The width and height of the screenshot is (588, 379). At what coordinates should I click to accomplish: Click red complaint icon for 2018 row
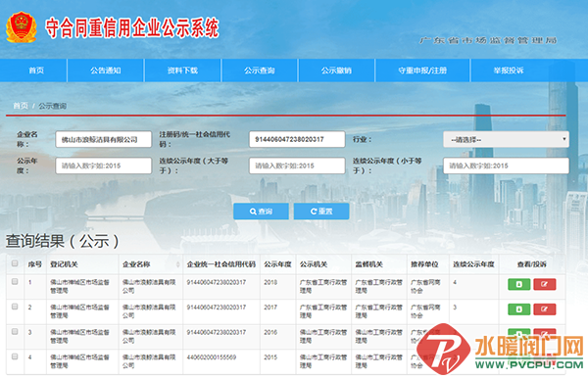click(x=545, y=284)
